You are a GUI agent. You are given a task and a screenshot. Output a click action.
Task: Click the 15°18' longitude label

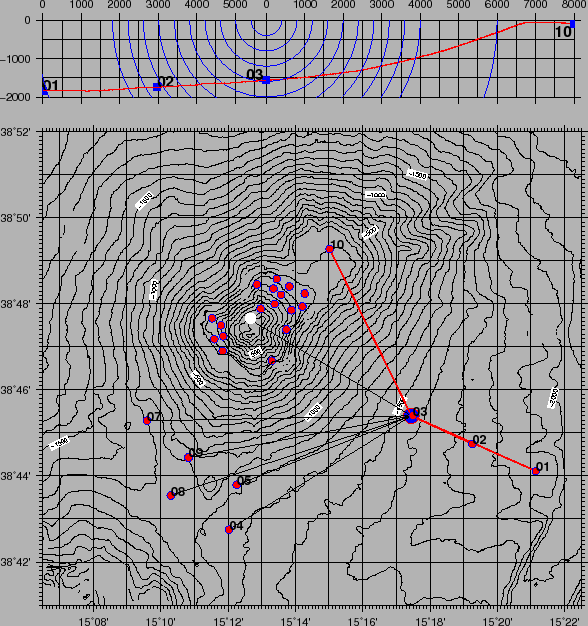pos(430,621)
